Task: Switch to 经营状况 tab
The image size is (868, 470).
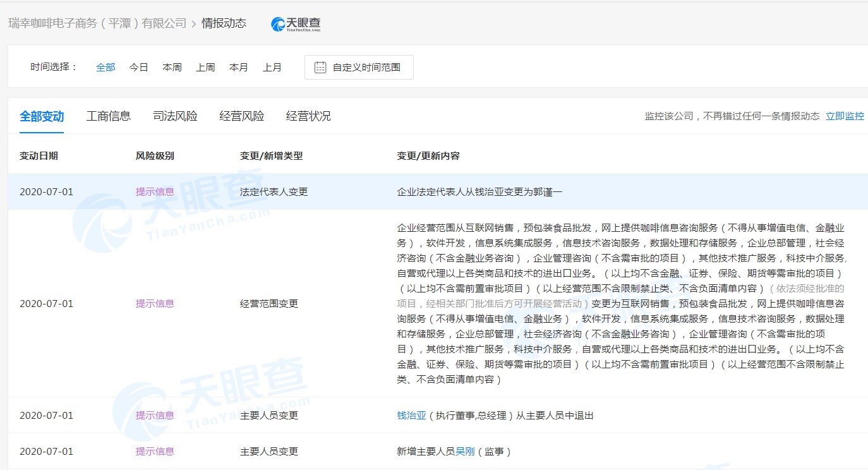Action: click(308, 116)
